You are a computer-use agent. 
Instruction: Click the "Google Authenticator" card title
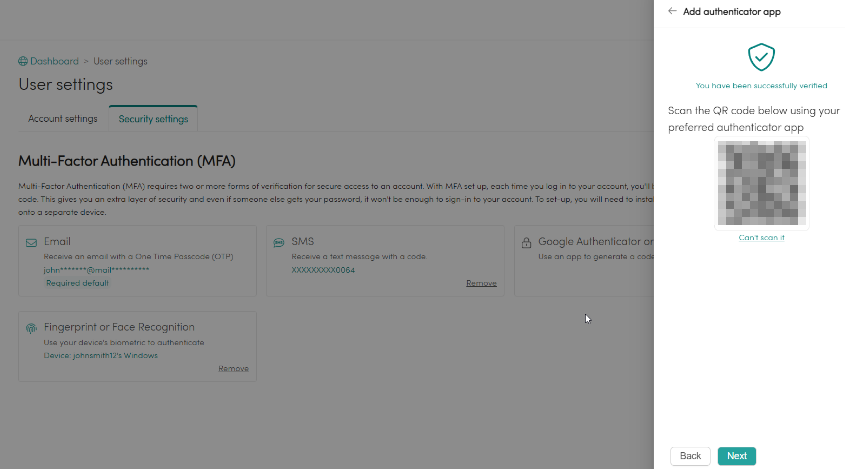click(x=595, y=242)
